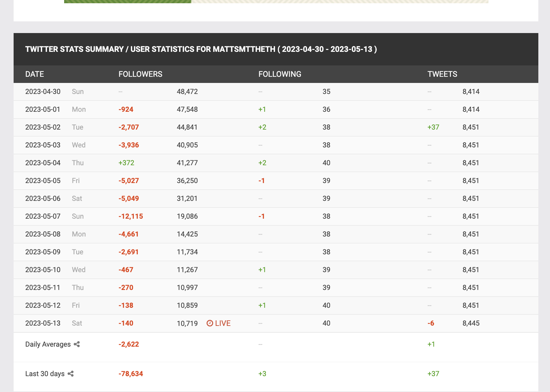Click the +1 tweets daily average
This screenshot has width=550, height=392.
coord(431,344)
